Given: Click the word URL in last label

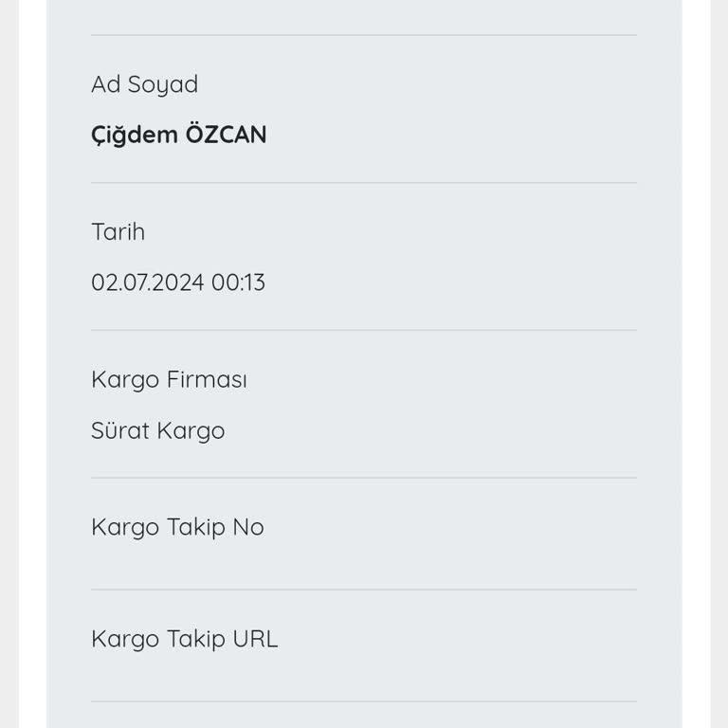Looking at the screenshot, I should pyautogui.click(x=255, y=639).
